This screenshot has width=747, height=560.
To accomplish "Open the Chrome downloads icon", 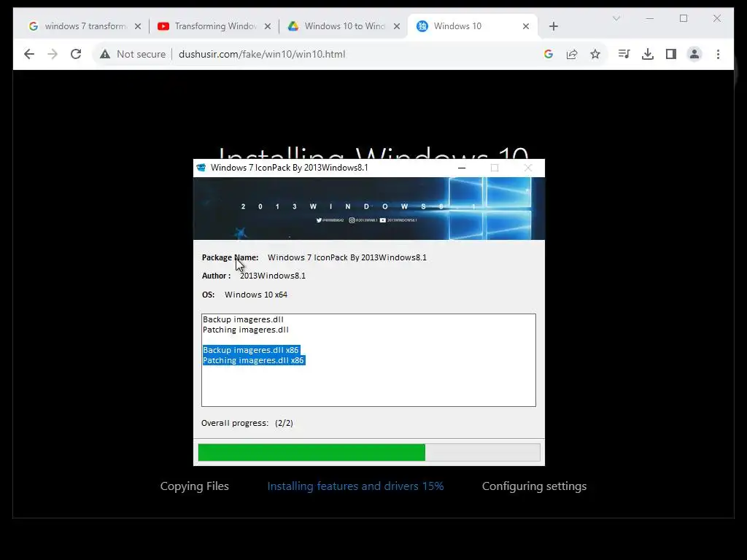I will pyautogui.click(x=648, y=54).
